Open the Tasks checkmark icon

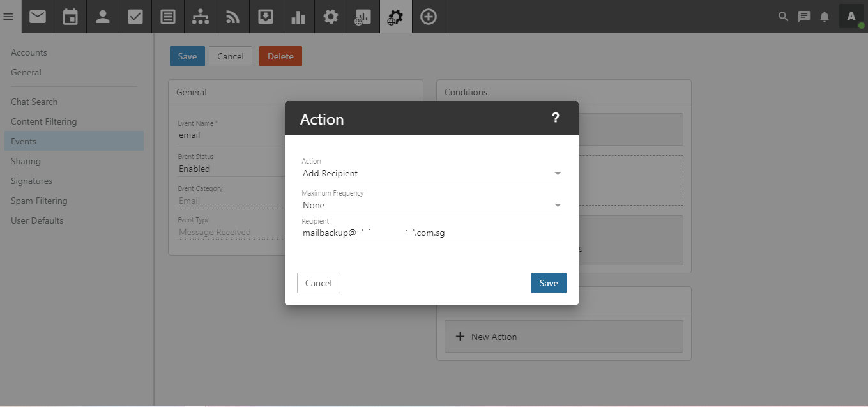pos(135,17)
